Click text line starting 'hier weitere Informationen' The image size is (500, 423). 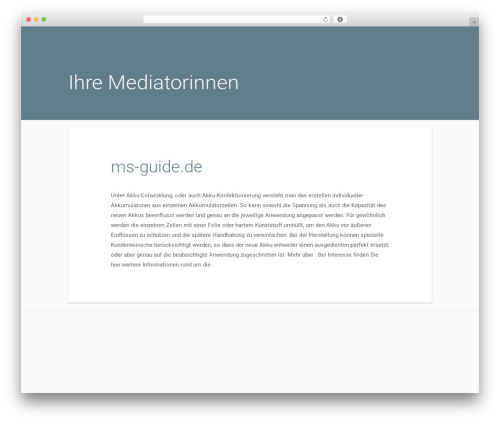click(x=162, y=265)
